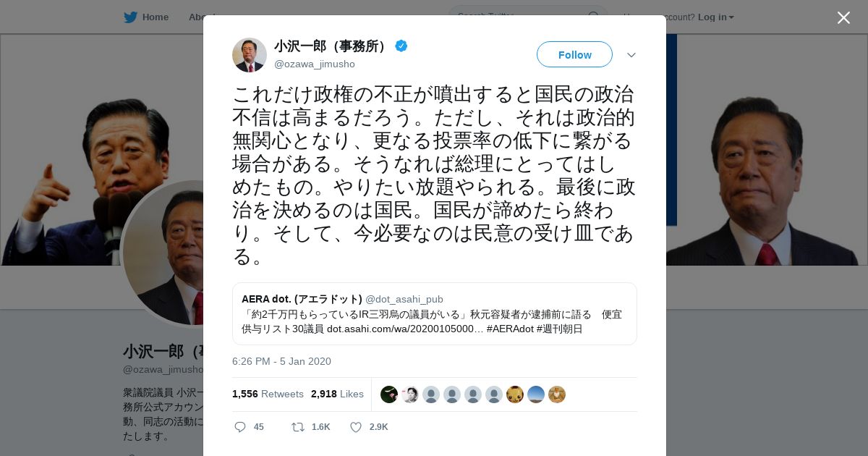The image size is (868, 456).
Task: Open Ozawa's profile avatar in tweet header
Action: click(250, 55)
